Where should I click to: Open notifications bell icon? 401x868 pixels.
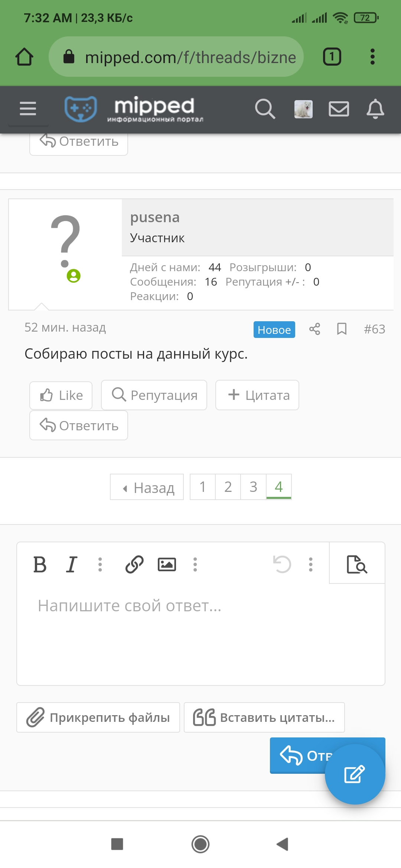tap(375, 109)
